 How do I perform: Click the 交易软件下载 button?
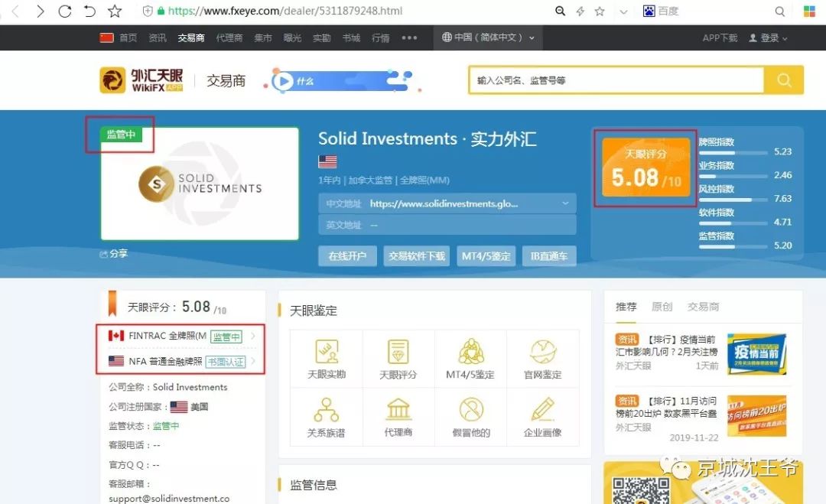417,256
